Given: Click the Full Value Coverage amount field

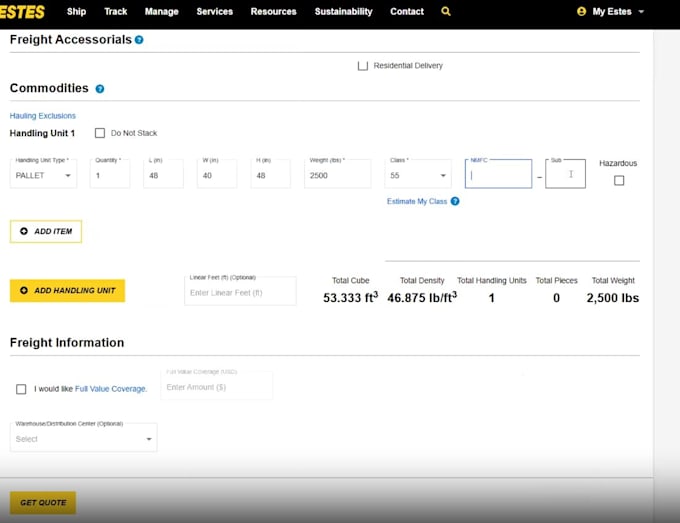Looking at the screenshot, I should pyautogui.click(x=216, y=386).
